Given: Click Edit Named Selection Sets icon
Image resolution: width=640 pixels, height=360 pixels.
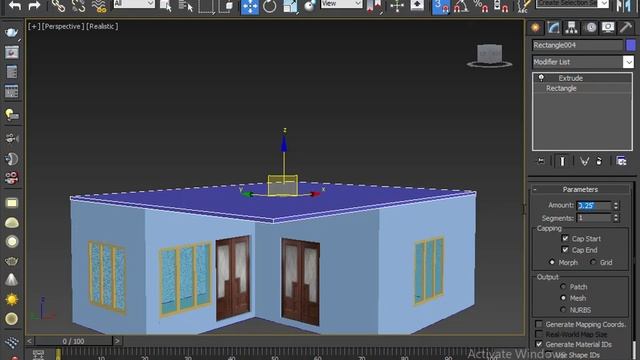Looking at the screenshot, I should (x=523, y=6).
